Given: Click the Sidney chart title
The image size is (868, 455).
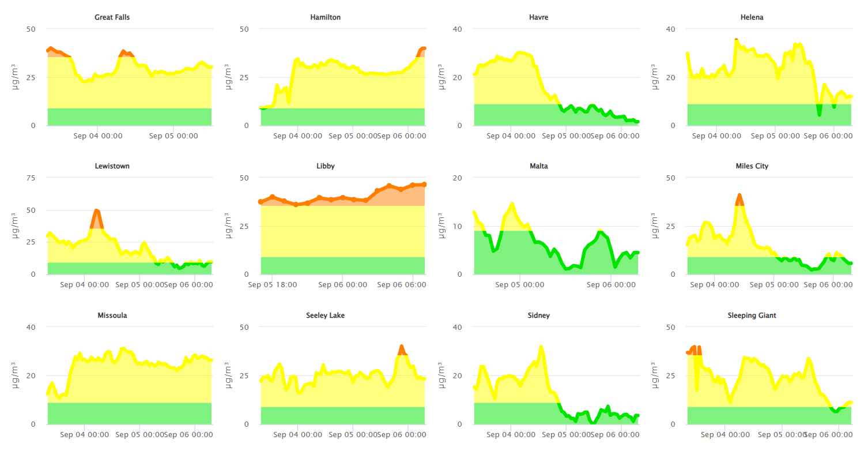Looking at the screenshot, I should [538, 315].
